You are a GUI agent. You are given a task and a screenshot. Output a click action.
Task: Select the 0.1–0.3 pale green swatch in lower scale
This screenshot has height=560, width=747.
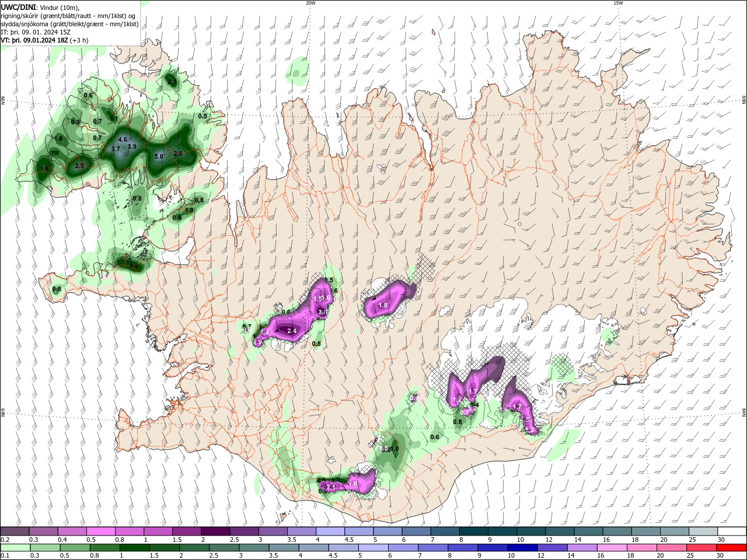pos(15,548)
